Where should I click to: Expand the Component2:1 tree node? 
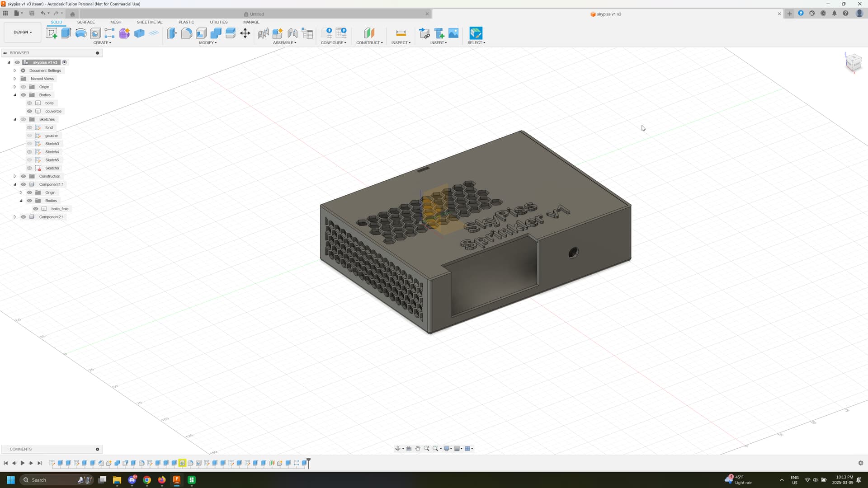pos(14,217)
